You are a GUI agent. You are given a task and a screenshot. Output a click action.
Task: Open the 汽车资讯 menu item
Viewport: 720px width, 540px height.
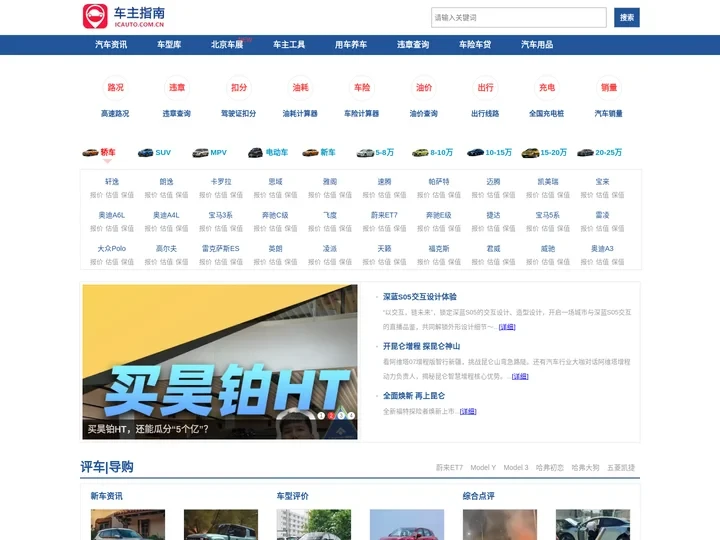(111, 45)
